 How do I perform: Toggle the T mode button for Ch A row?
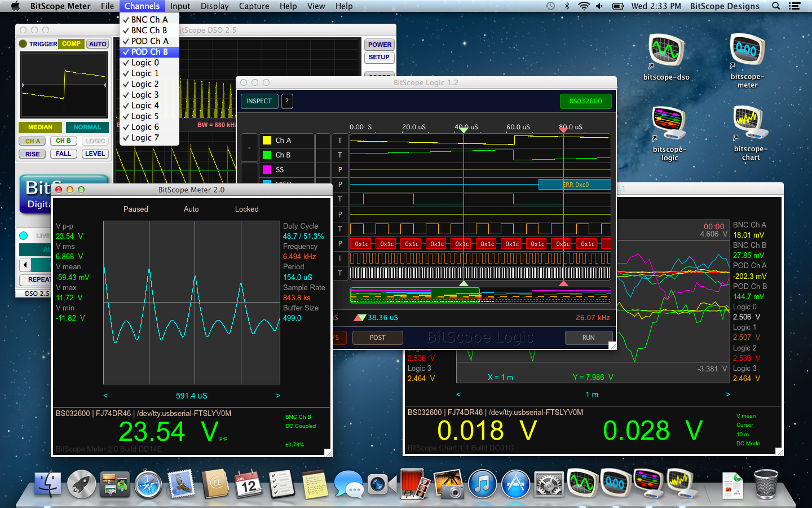340,140
